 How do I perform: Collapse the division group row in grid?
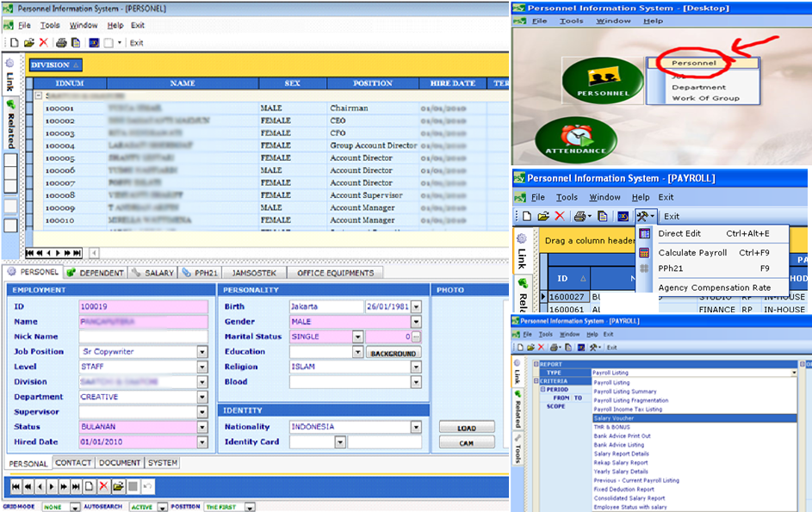tap(39, 96)
